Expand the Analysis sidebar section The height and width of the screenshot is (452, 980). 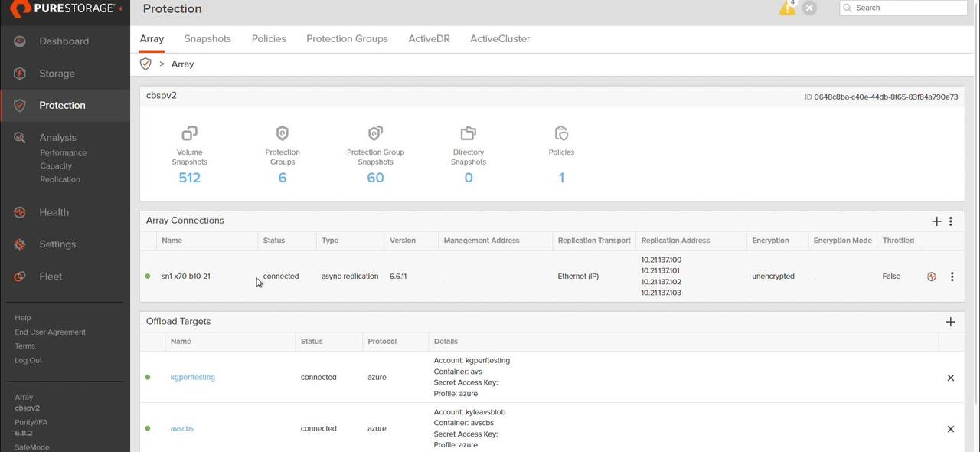click(x=57, y=138)
